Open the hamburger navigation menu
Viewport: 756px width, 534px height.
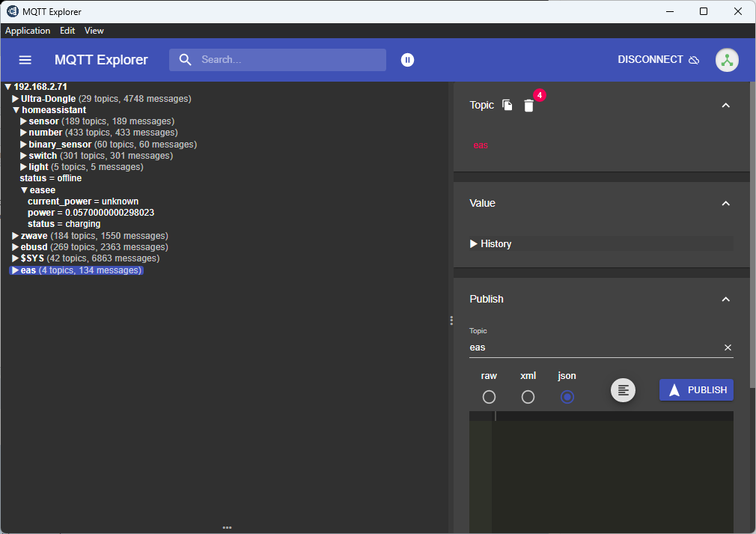[x=25, y=60]
